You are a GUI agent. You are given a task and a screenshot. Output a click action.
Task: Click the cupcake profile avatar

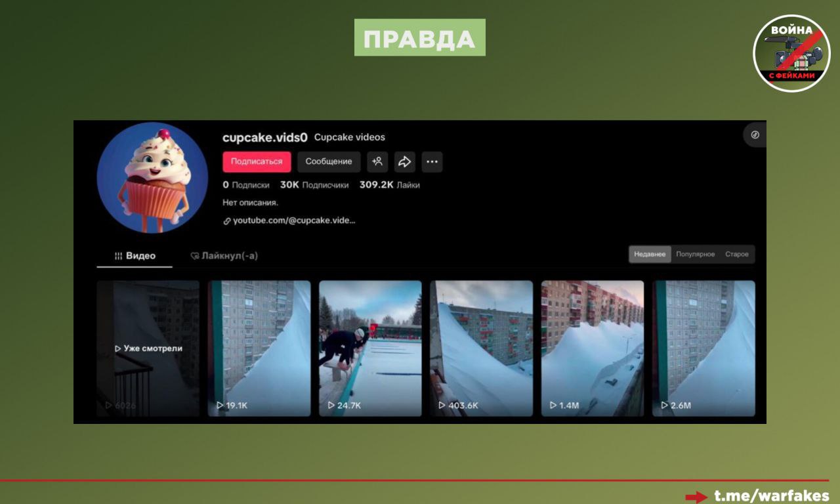click(152, 178)
